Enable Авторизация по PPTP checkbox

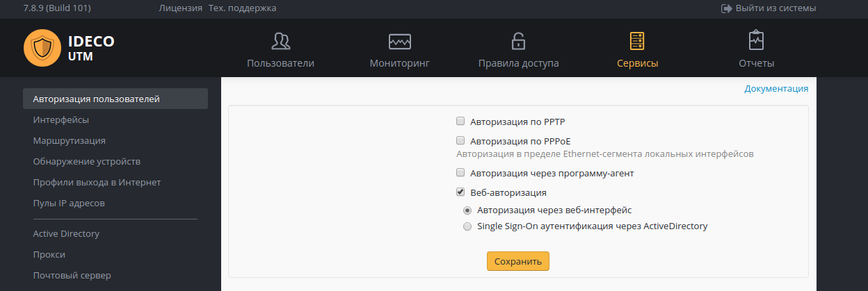click(x=460, y=121)
